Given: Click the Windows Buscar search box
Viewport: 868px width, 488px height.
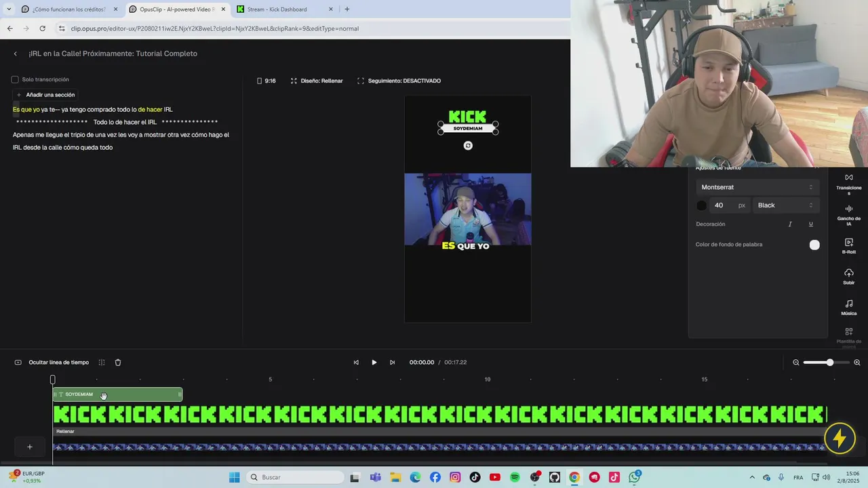Looking at the screenshot, I should coord(294,477).
